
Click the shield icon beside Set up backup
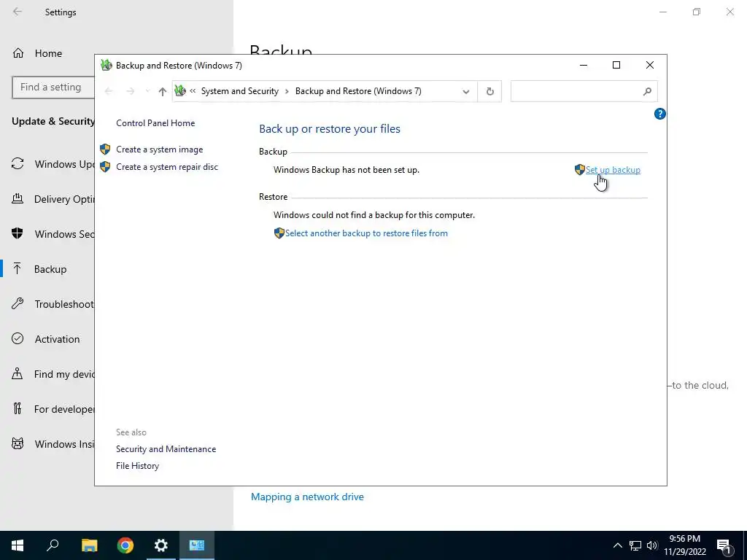point(580,169)
